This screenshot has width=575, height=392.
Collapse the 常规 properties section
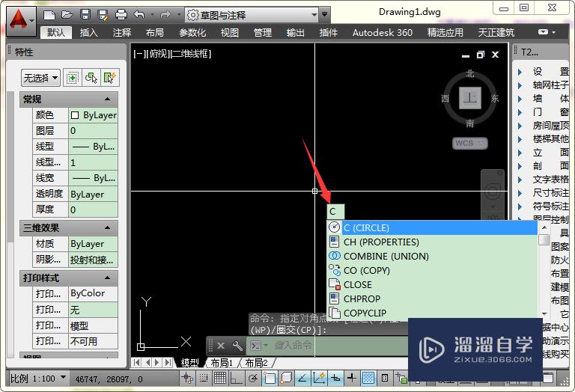tap(107, 99)
